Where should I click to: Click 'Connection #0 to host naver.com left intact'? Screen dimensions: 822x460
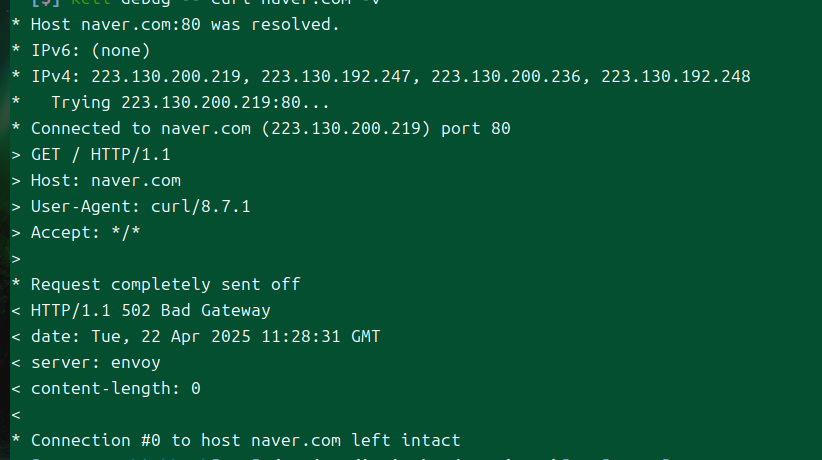[245, 440]
